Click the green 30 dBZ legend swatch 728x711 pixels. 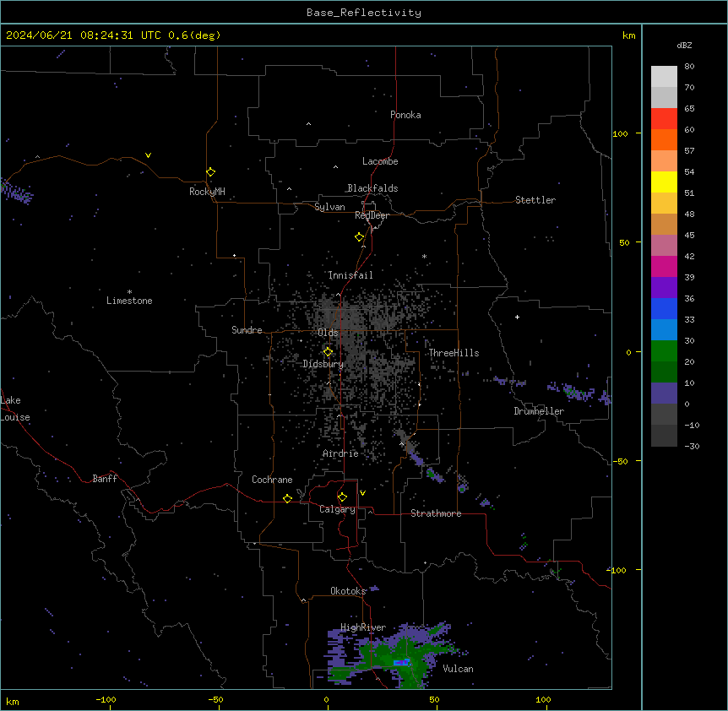(664, 351)
